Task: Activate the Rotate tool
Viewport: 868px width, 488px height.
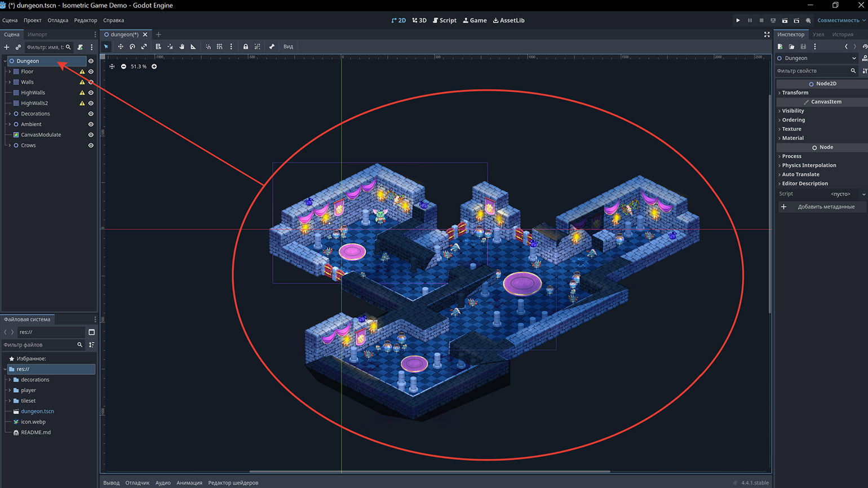Action: [132, 47]
